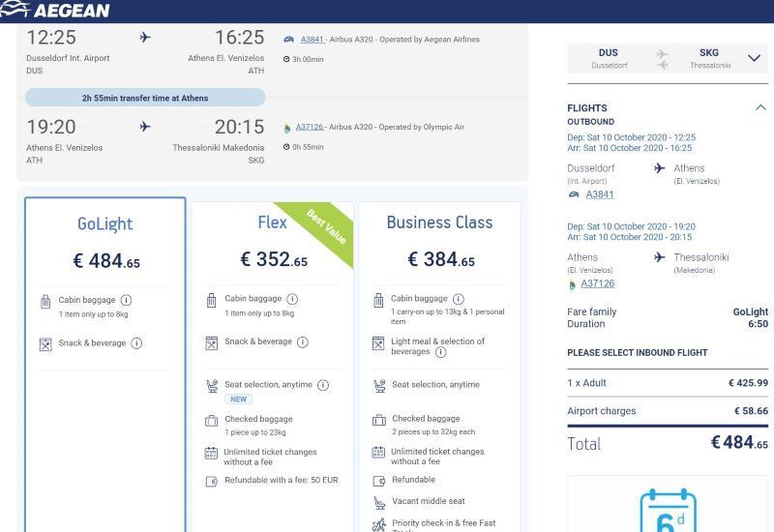The image size is (774, 532).
Task: Click the Fare family GoLight value
Action: [751, 311]
